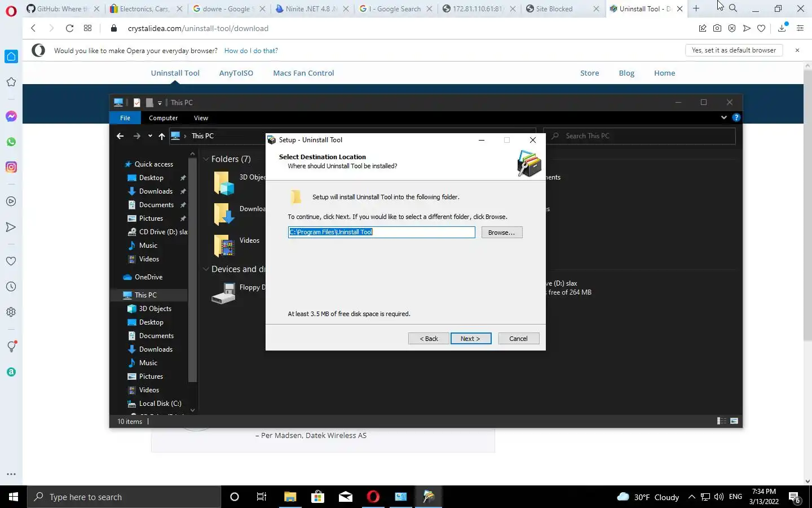Open Task View on taskbar
The image size is (812, 508).
click(262, 497)
